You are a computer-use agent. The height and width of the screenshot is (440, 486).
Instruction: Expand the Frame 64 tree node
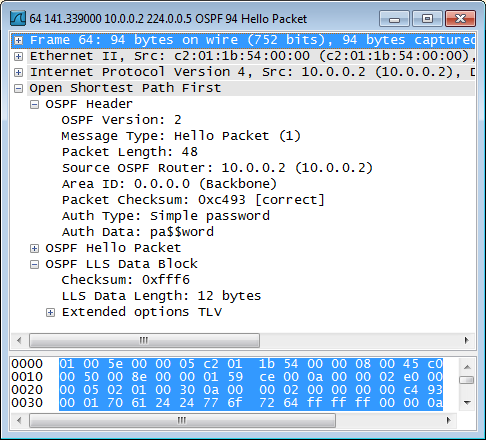click(x=19, y=40)
